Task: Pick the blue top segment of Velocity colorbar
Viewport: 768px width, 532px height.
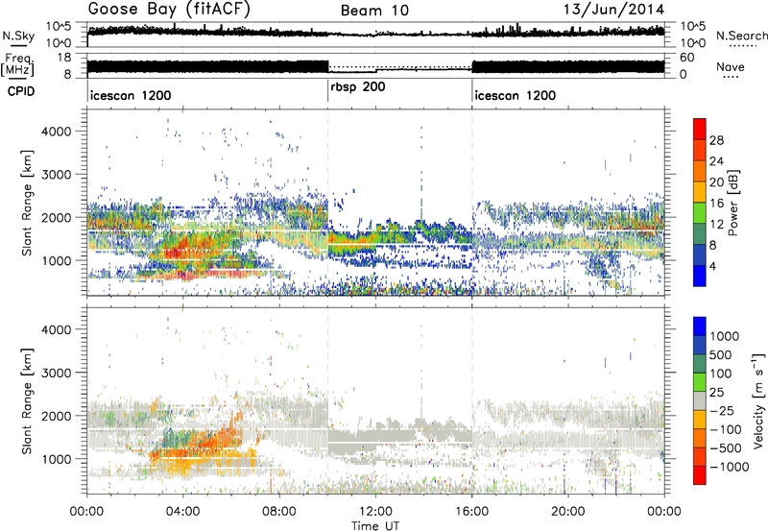Action: pos(700,326)
